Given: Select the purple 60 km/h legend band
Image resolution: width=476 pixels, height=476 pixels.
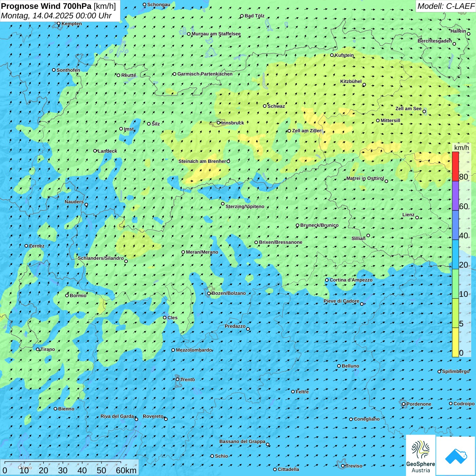Looking at the screenshot, I should [x=455, y=195].
